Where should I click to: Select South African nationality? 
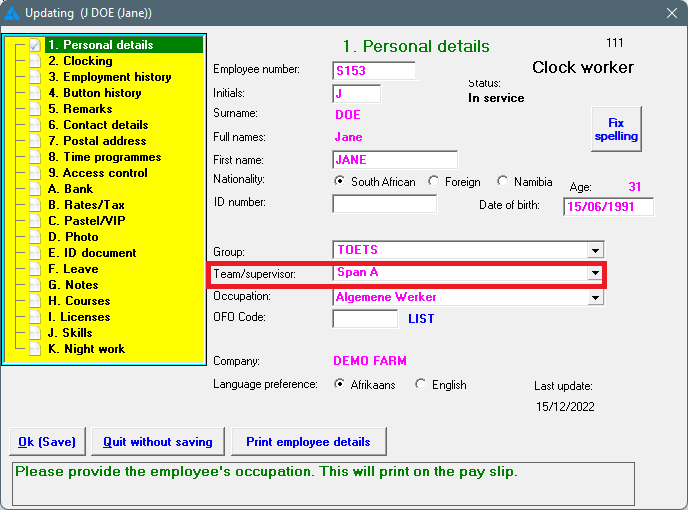339,181
